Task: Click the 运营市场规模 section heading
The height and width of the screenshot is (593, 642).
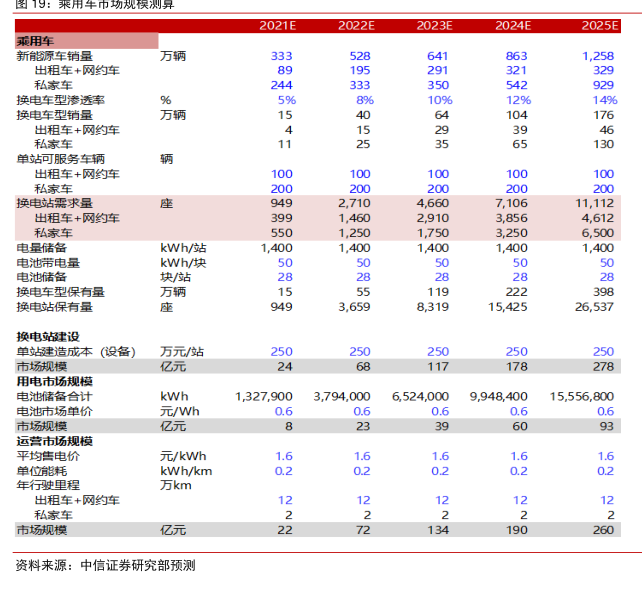Action: (53, 441)
